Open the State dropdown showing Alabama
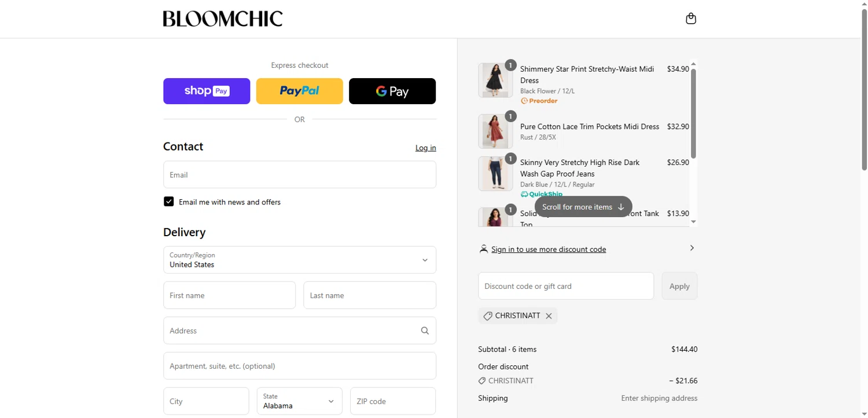 coord(299,401)
